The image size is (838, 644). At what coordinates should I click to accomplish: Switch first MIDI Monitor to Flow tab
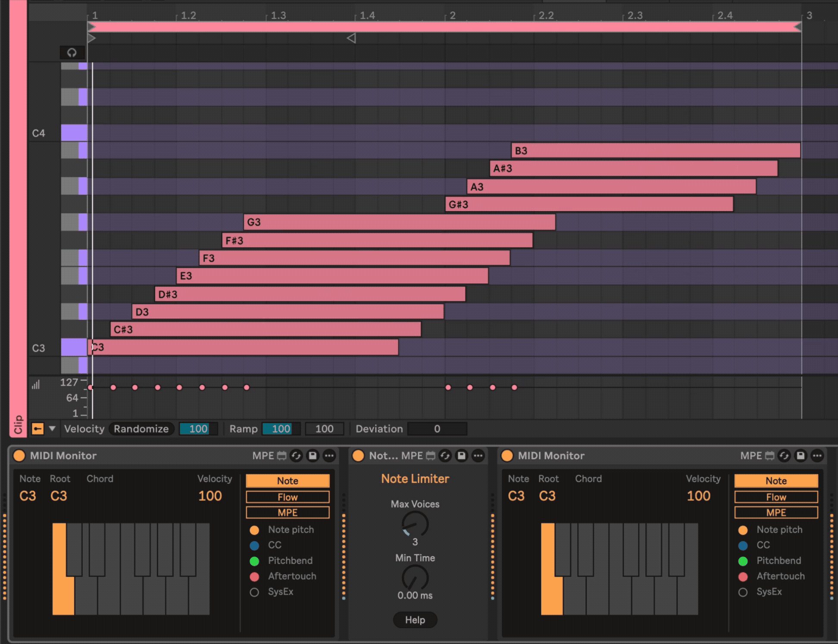[288, 497]
